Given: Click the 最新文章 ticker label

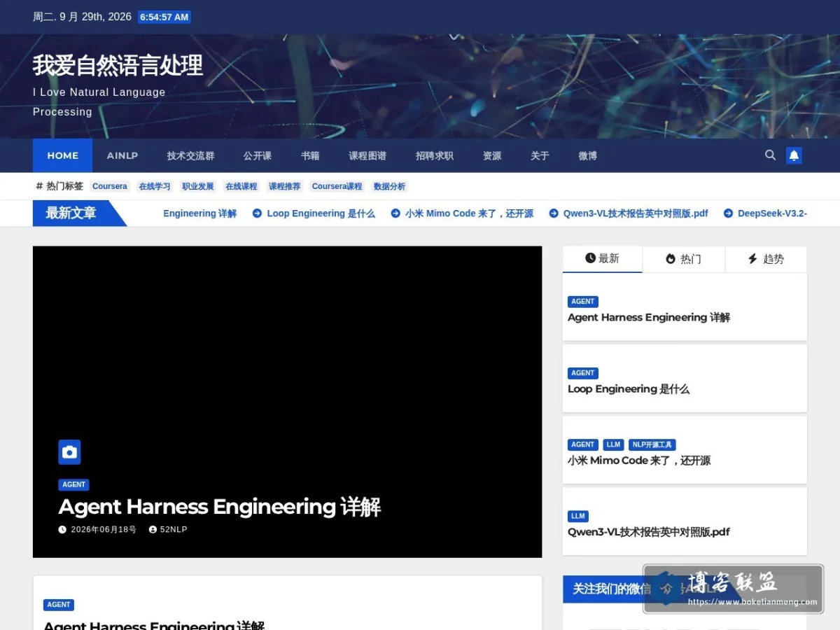Looking at the screenshot, I should (71, 213).
